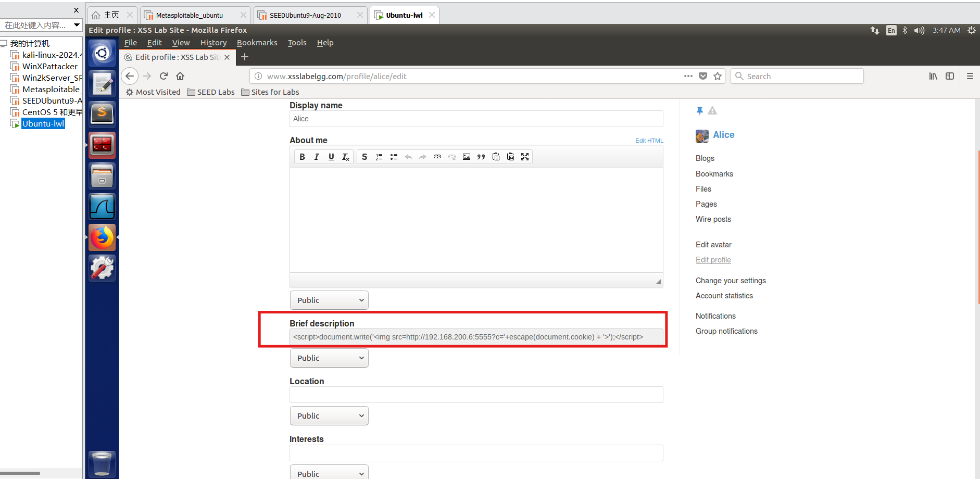Expand the VM library search dropdown

point(77,25)
